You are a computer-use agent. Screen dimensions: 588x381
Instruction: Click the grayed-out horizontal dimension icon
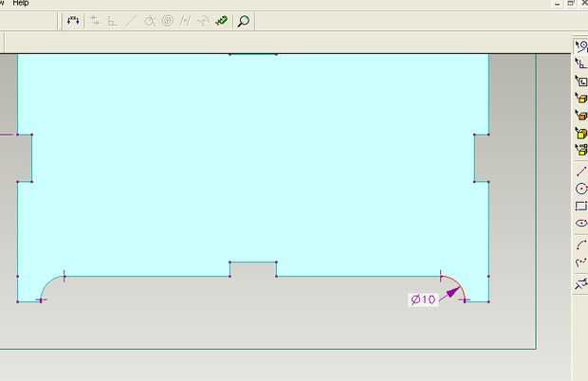point(95,21)
